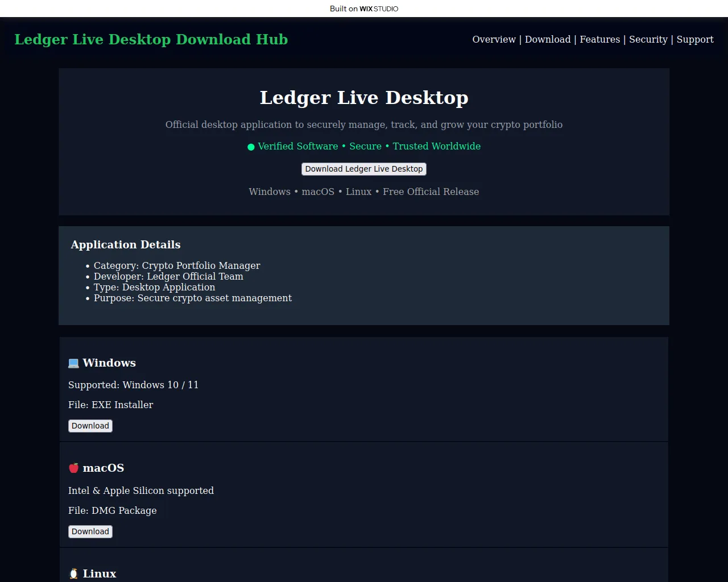Image resolution: width=728 pixels, height=582 pixels.
Task: Click the Windows section Download button
Action: coord(90,426)
